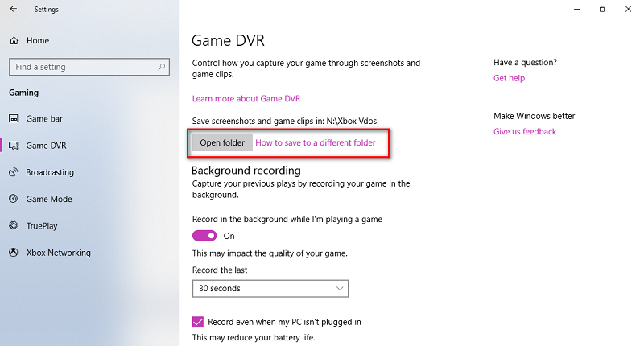
Task: Click the Game DVR page title
Action: click(228, 40)
